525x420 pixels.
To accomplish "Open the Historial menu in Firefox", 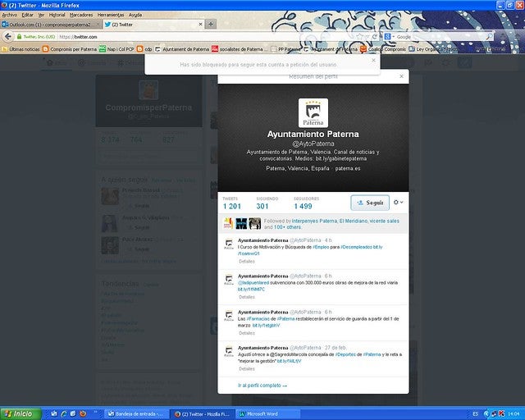I will [57, 15].
